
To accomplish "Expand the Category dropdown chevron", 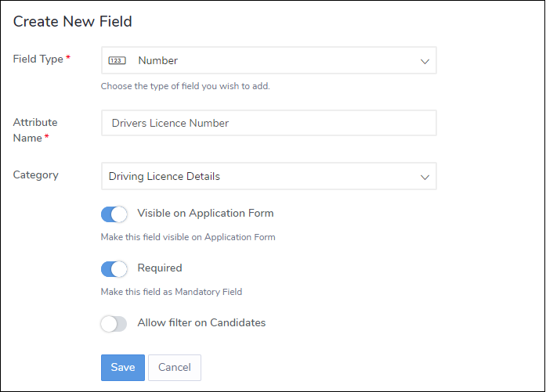I will (x=425, y=177).
